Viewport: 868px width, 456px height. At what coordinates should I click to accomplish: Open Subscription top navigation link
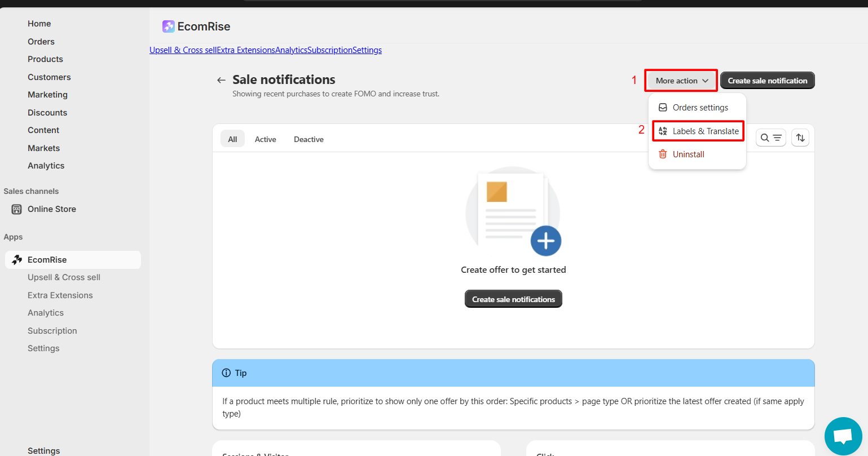coord(330,50)
